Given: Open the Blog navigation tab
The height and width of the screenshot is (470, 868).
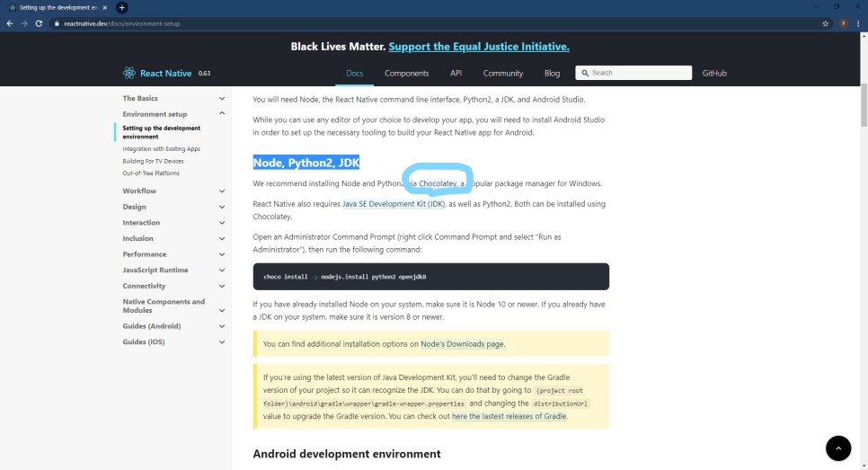Looking at the screenshot, I should click(552, 73).
